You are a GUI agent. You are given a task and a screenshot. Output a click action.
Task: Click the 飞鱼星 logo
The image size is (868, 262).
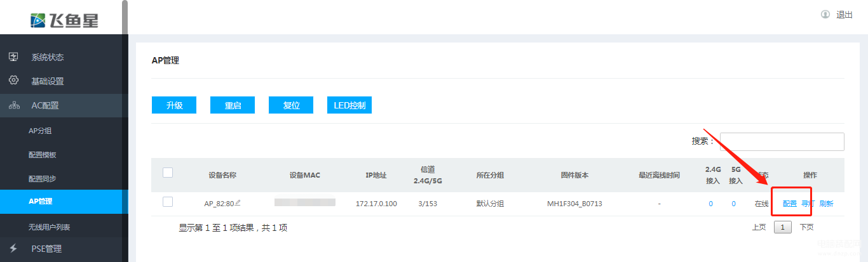click(64, 20)
